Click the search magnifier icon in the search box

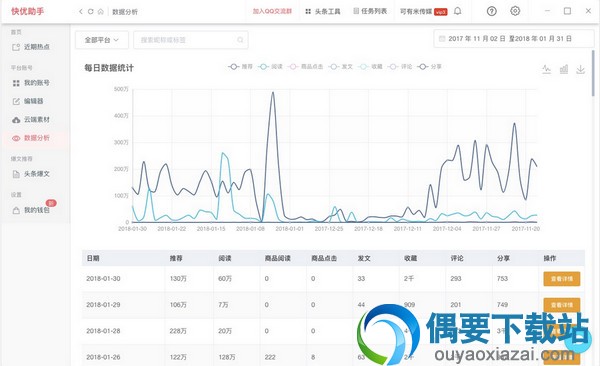240,40
